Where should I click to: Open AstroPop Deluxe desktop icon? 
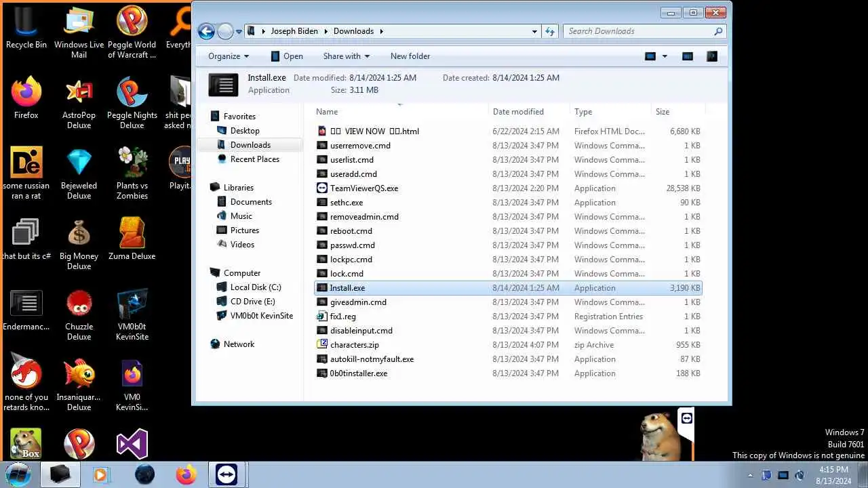tap(79, 103)
